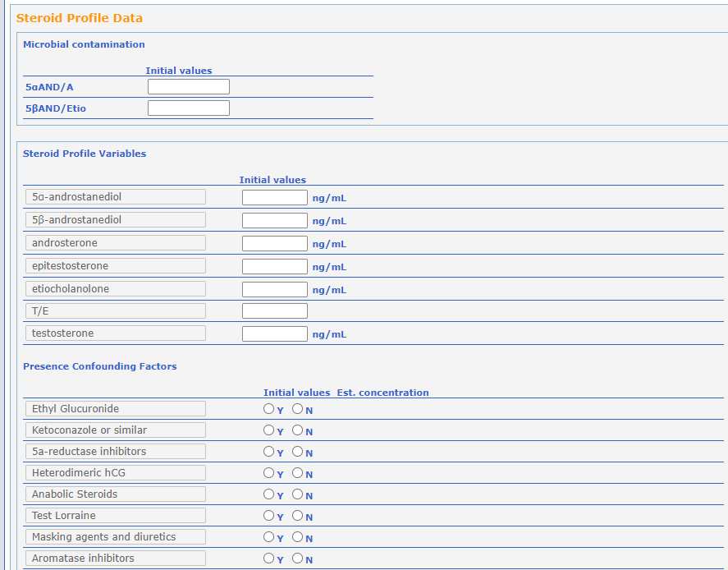Select N for 5a-reductase inhibitors
This screenshot has width=728, height=570.
point(297,452)
